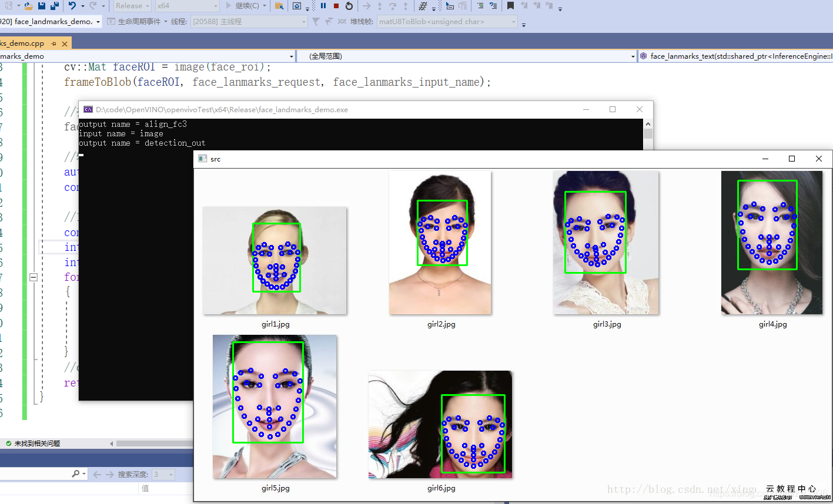Maximize the src image window
833x504 pixels.
tap(792, 159)
